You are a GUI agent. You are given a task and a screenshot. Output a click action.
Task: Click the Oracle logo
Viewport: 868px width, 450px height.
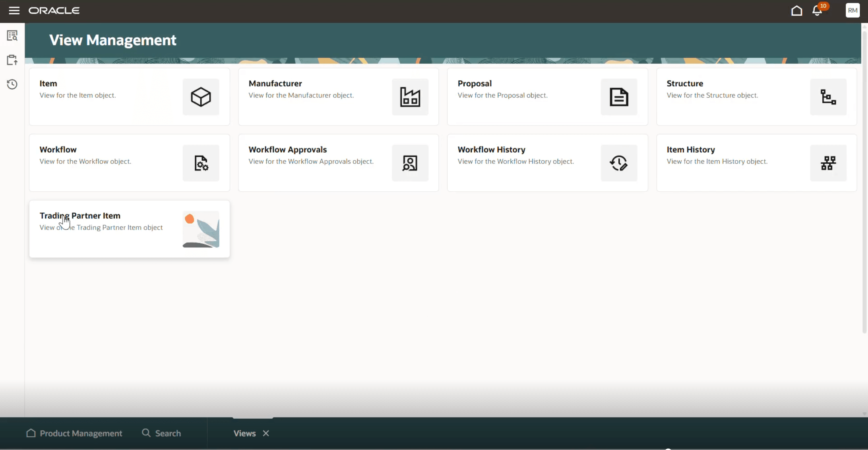tap(54, 10)
